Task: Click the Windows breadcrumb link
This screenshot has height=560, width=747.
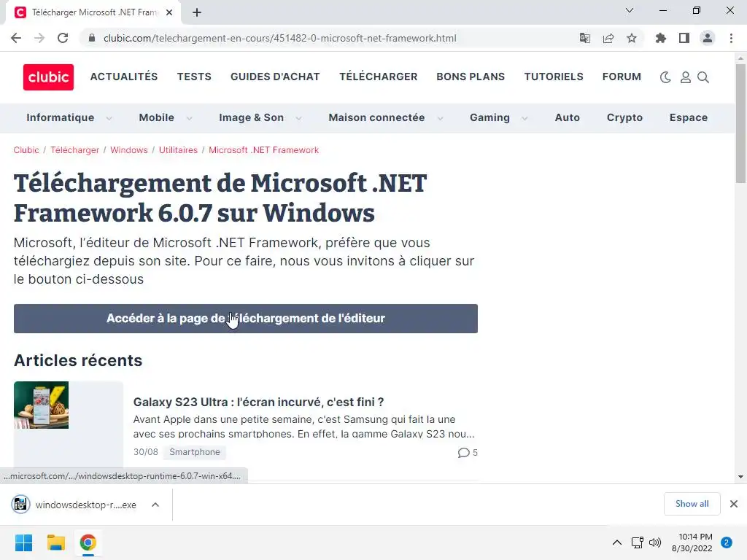Action: [129, 150]
